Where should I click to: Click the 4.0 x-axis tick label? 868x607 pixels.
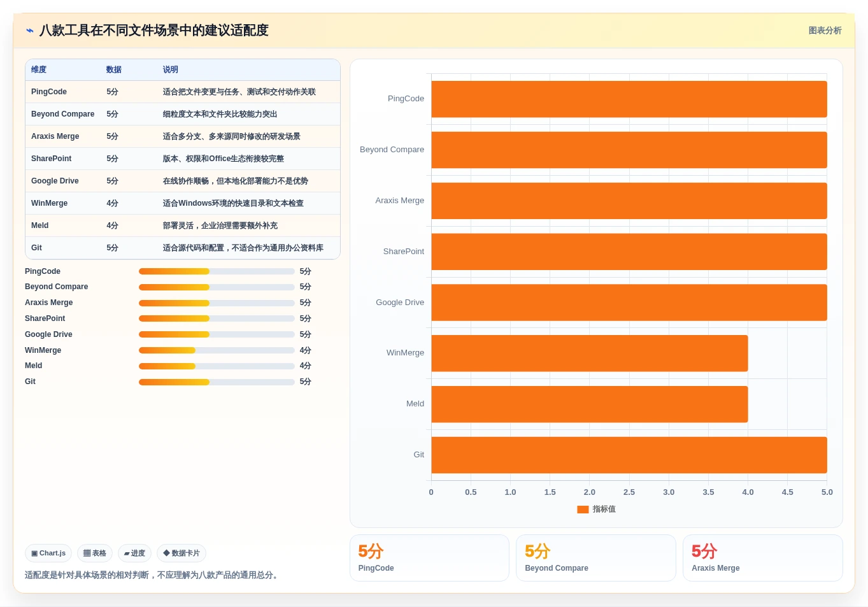pyautogui.click(x=748, y=492)
